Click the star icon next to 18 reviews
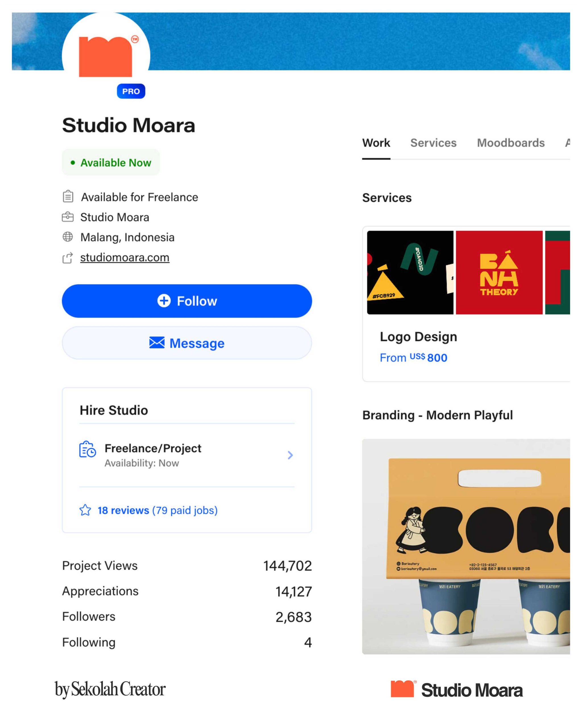582x728 pixels. (85, 510)
